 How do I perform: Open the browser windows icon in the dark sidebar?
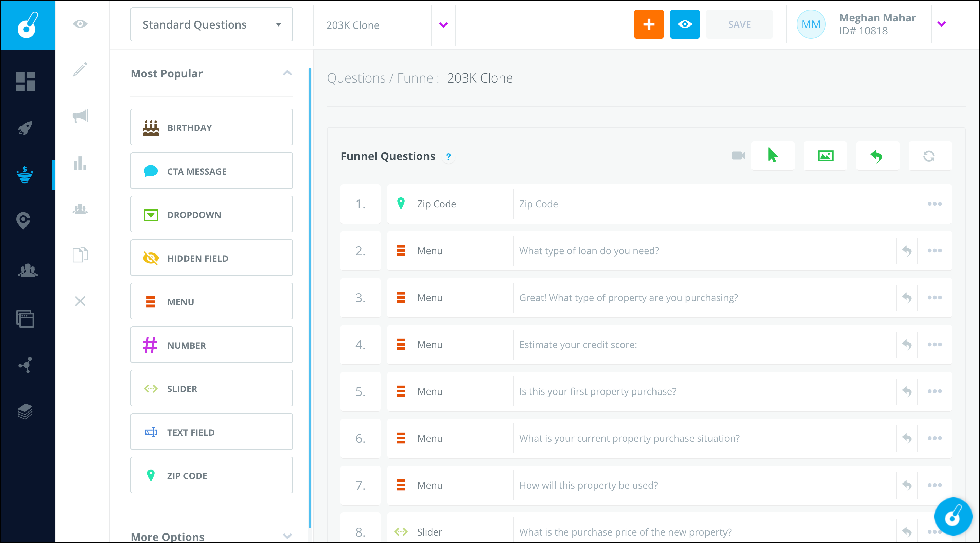[x=25, y=318]
